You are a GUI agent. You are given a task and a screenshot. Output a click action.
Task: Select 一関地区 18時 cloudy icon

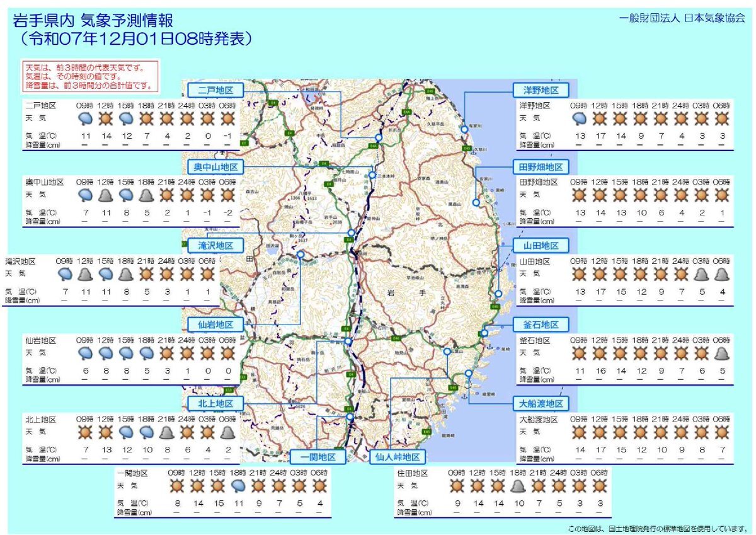point(238,485)
